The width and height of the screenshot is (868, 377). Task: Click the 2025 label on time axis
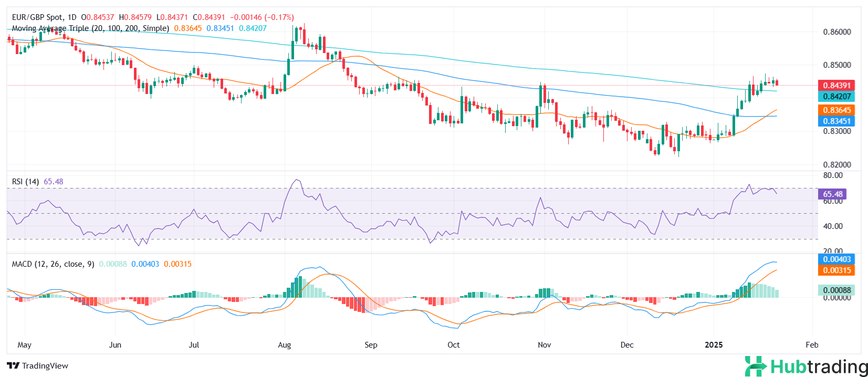tap(713, 345)
